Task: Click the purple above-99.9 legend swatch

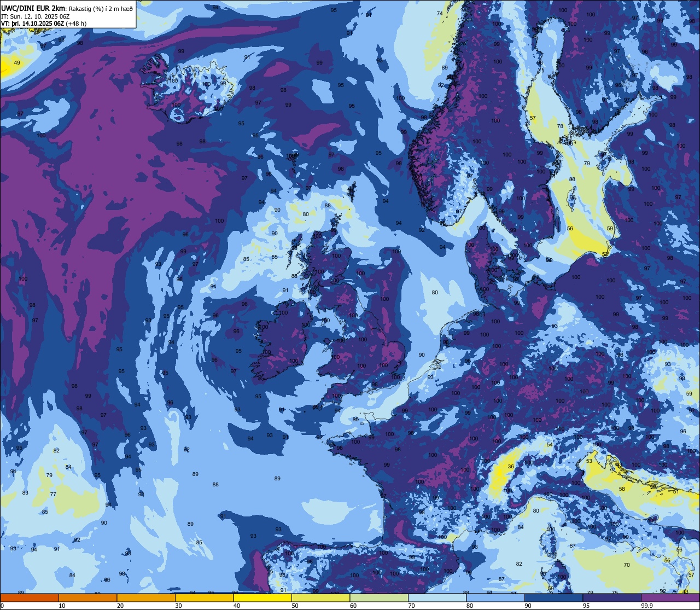Action: pyautogui.click(x=670, y=597)
